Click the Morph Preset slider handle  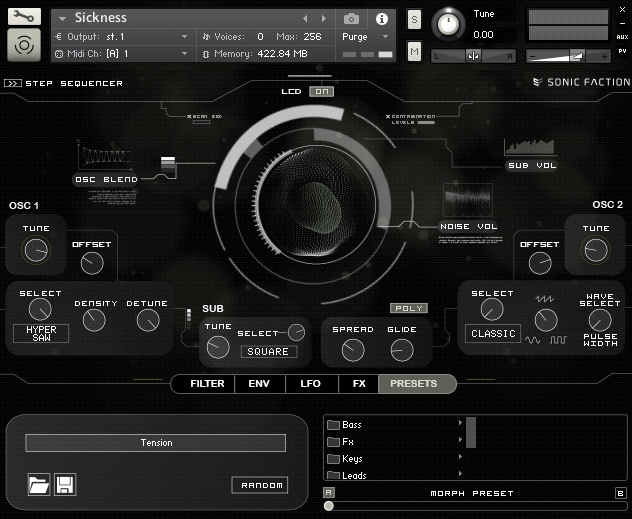point(329,506)
